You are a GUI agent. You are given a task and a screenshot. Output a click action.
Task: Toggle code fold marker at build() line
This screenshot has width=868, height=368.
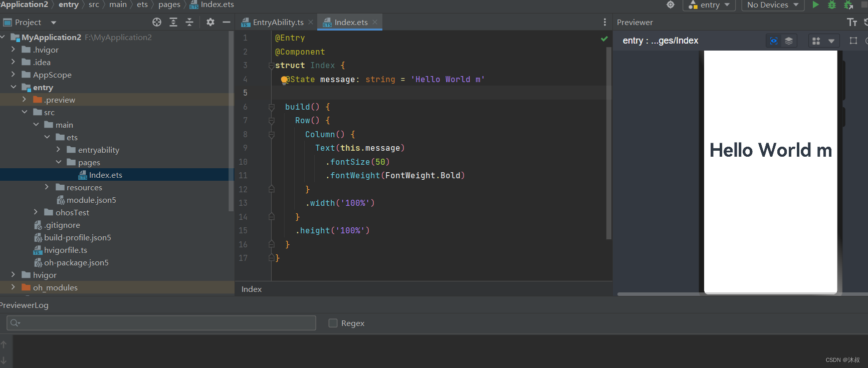click(271, 107)
